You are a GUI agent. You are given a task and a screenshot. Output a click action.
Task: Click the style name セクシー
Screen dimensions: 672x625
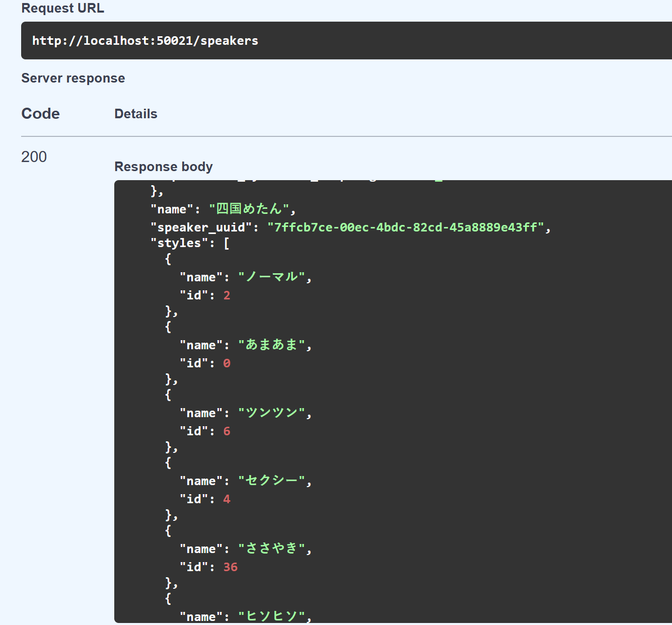(x=271, y=481)
